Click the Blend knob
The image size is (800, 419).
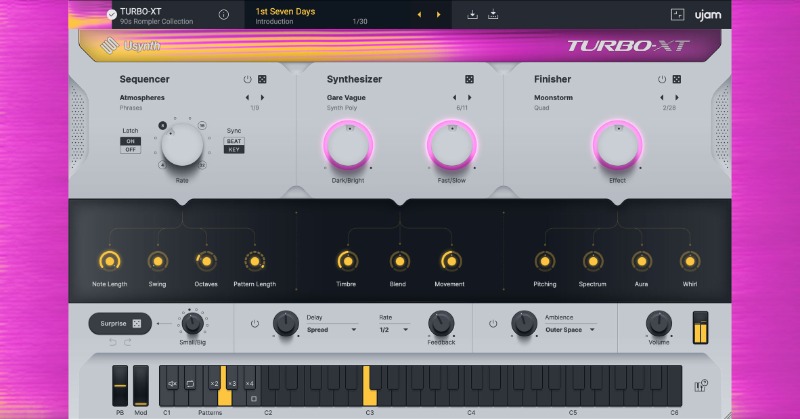click(x=399, y=261)
